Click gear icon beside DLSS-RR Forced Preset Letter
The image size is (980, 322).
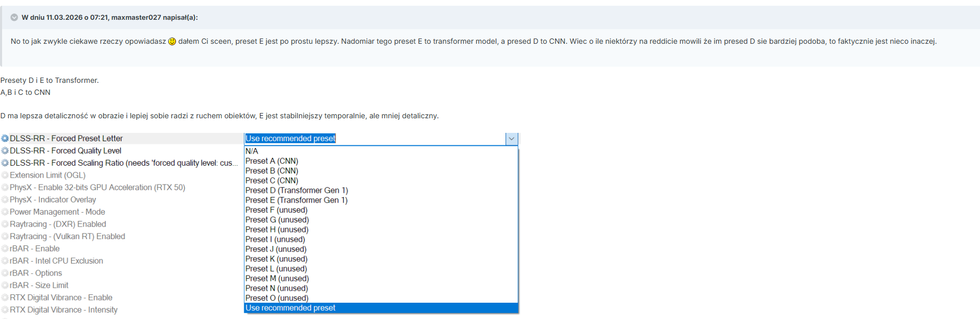pos(5,139)
